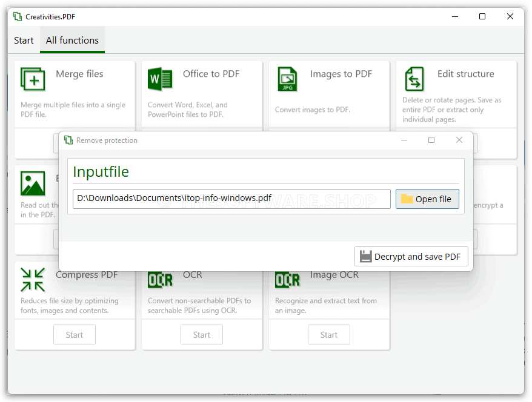
Task: Click the Merge files plus icon
Action: pyautogui.click(x=33, y=79)
